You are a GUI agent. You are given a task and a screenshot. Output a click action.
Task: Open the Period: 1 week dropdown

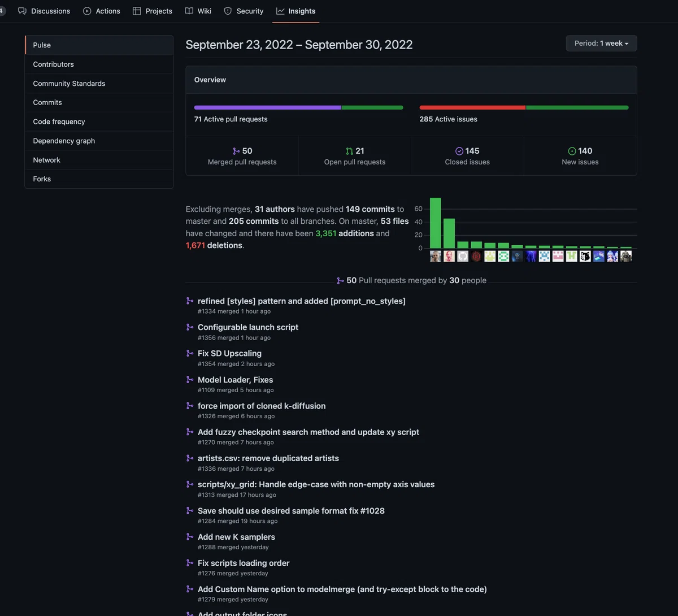pyautogui.click(x=601, y=44)
